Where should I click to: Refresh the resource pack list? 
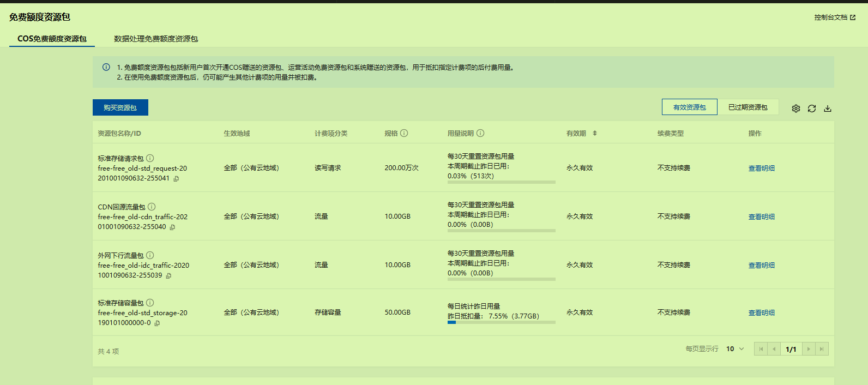[x=812, y=109]
